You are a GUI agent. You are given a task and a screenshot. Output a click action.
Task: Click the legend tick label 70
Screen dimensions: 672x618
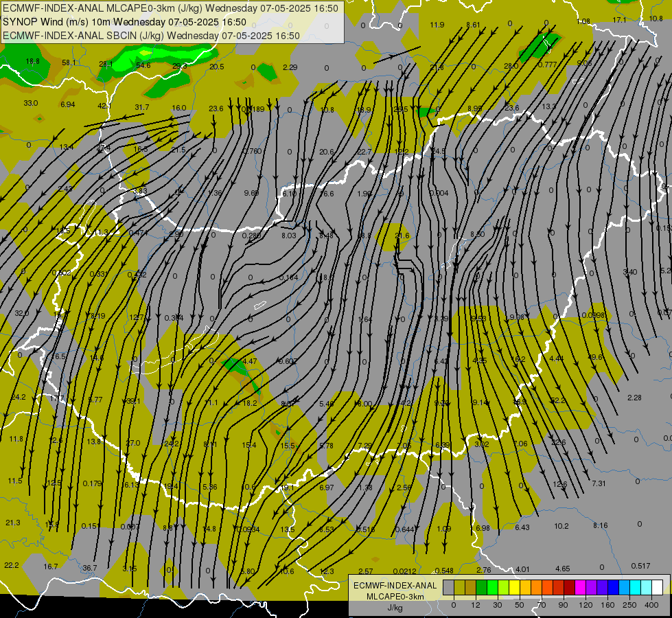(x=542, y=605)
